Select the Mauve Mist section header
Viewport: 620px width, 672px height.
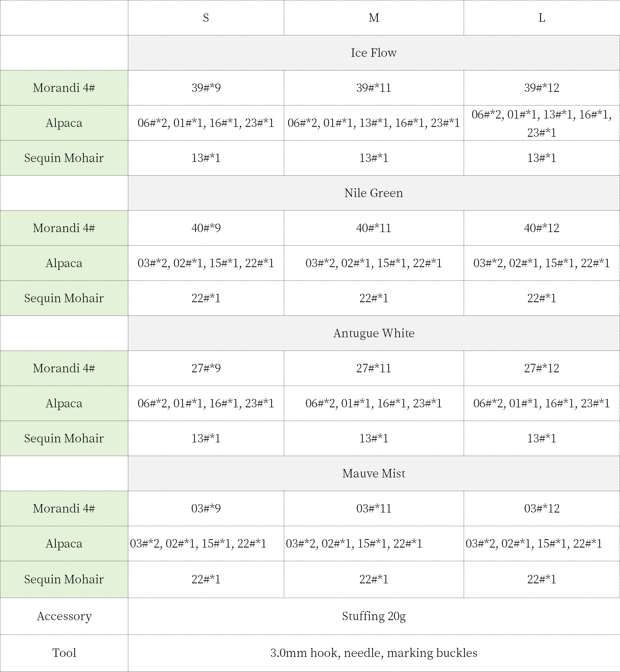pyautogui.click(x=374, y=473)
